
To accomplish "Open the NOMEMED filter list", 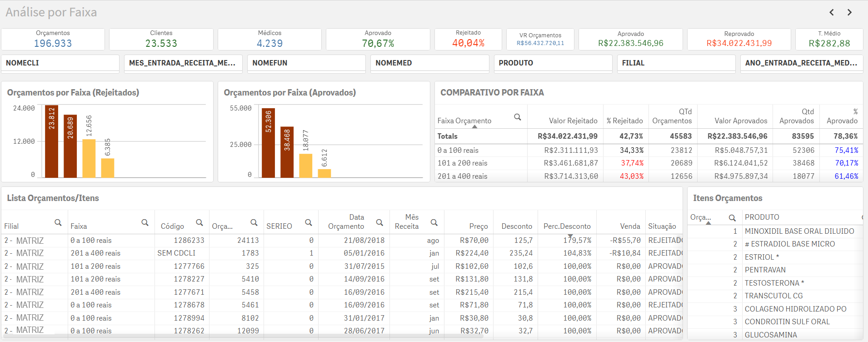I will click(x=429, y=63).
